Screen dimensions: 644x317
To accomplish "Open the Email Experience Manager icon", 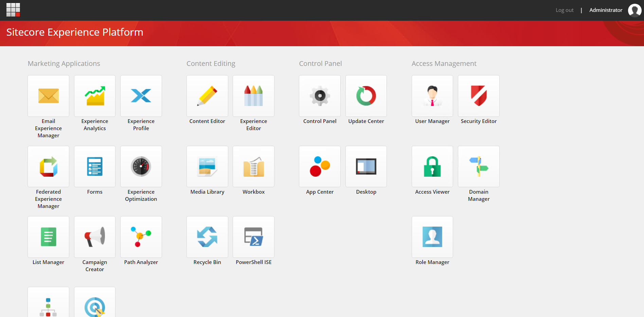I will [48, 96].
